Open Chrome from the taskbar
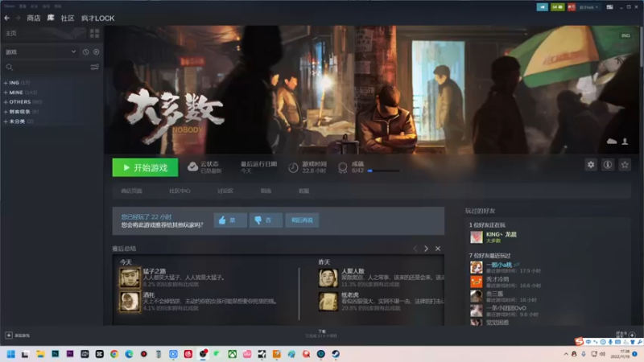 tap(114, 354)
